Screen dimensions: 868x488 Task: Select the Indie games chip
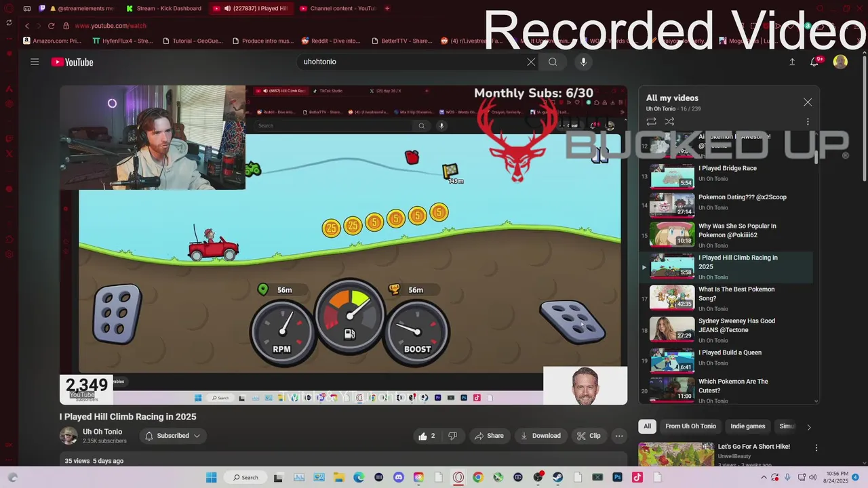coord(747,426)
